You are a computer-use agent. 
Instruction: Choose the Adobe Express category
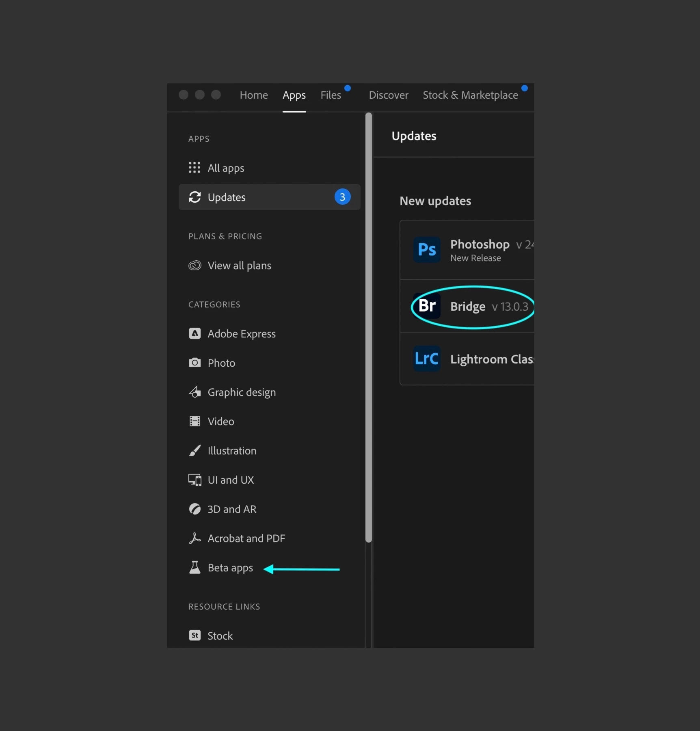pos(269,333)
